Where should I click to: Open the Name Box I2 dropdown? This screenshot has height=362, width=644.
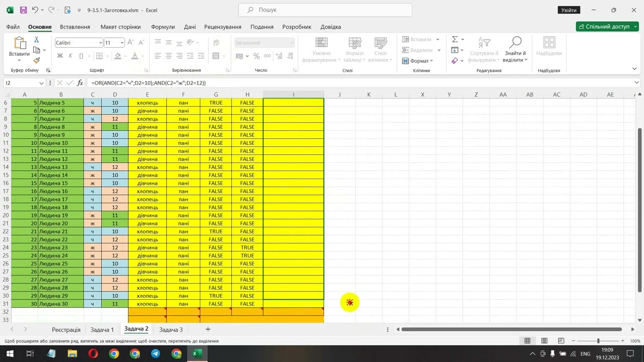click(41, 83)
